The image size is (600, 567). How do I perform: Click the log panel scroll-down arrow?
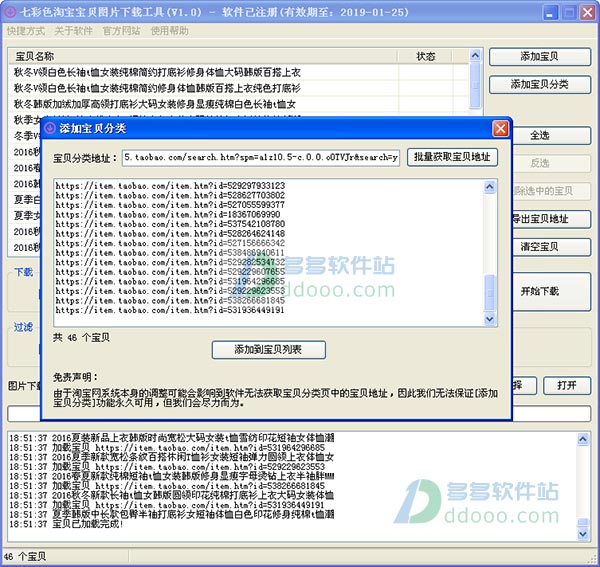click(x=583, y=534)
